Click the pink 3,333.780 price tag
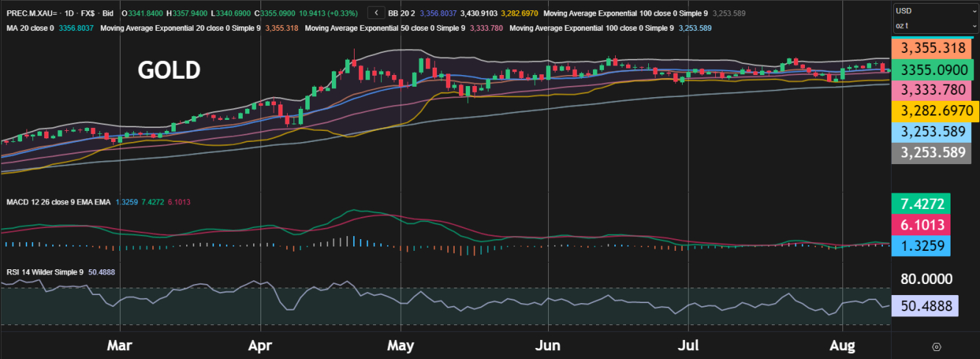 pos(932,90)
